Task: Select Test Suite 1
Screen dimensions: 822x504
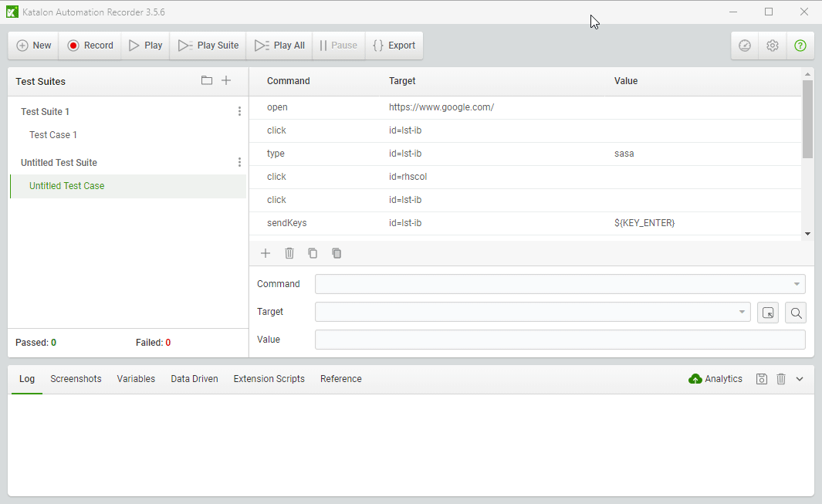Action: point(45,112)
